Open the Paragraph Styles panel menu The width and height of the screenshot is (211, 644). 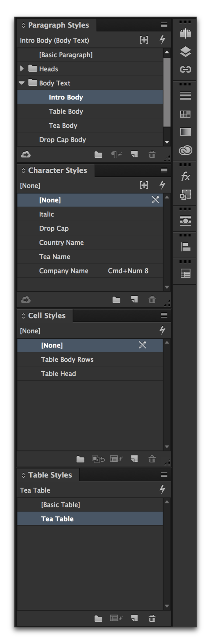click(164, 25)
